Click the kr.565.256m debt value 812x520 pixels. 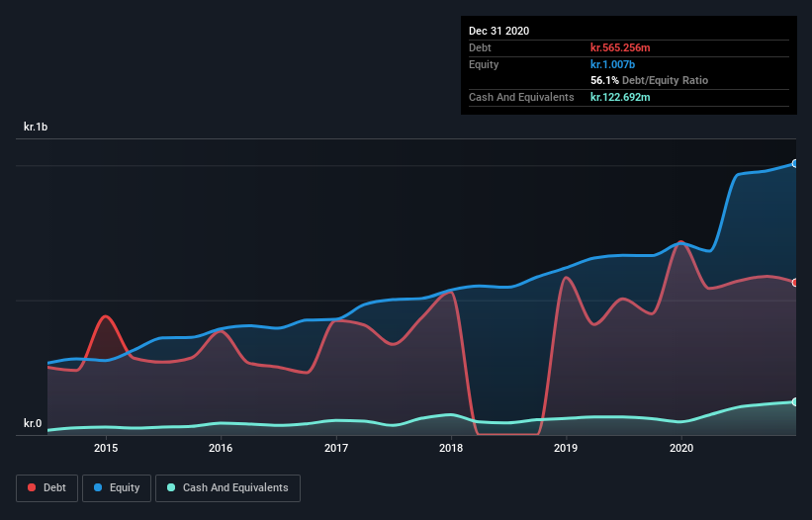point(620,47)
